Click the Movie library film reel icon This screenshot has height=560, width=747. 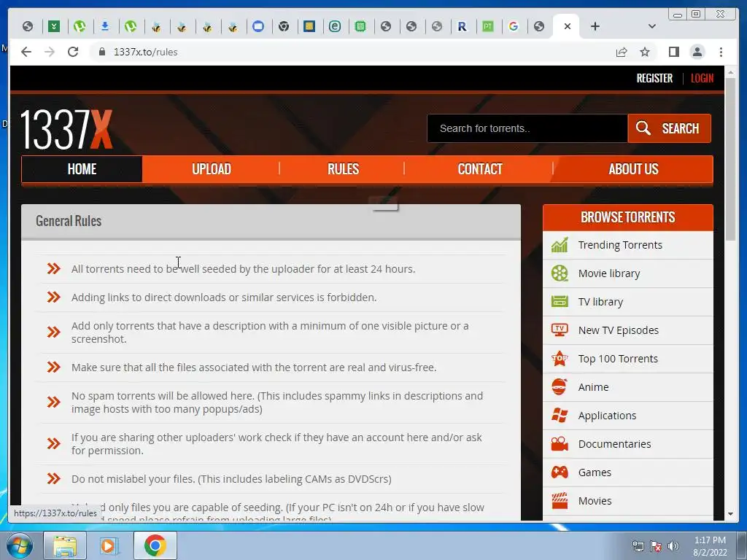pos(560,273)
